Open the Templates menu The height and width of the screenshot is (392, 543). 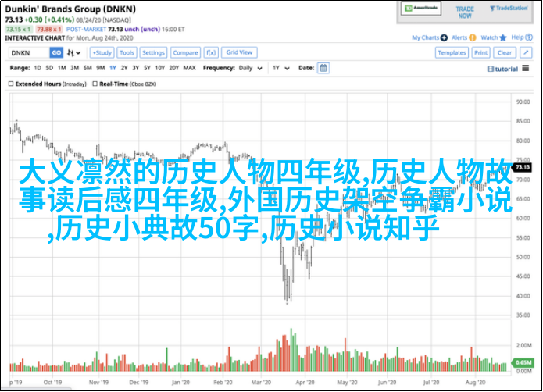click(x=452, y=52)
